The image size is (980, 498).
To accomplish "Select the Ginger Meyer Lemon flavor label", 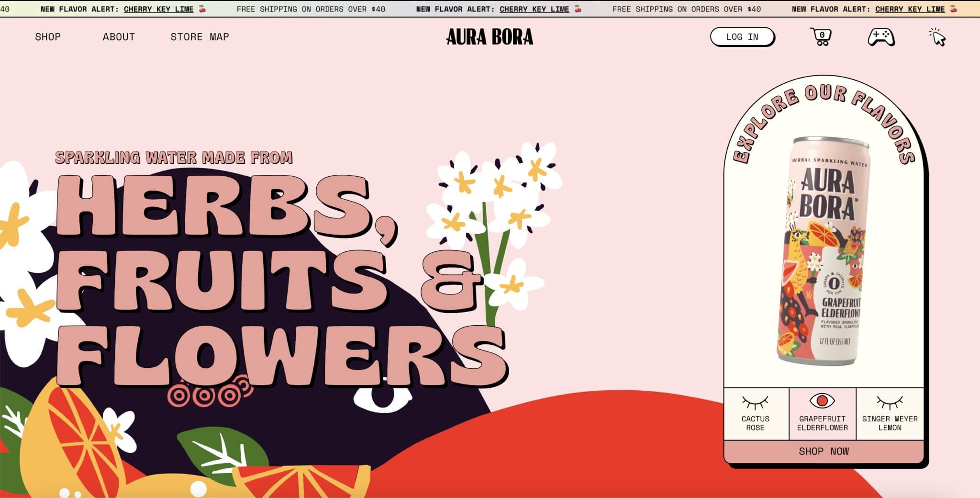I will pos(890,421).
